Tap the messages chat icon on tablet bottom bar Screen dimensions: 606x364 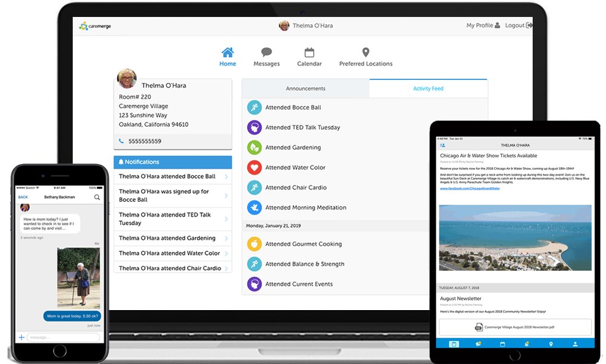click(x=477, y=343)
